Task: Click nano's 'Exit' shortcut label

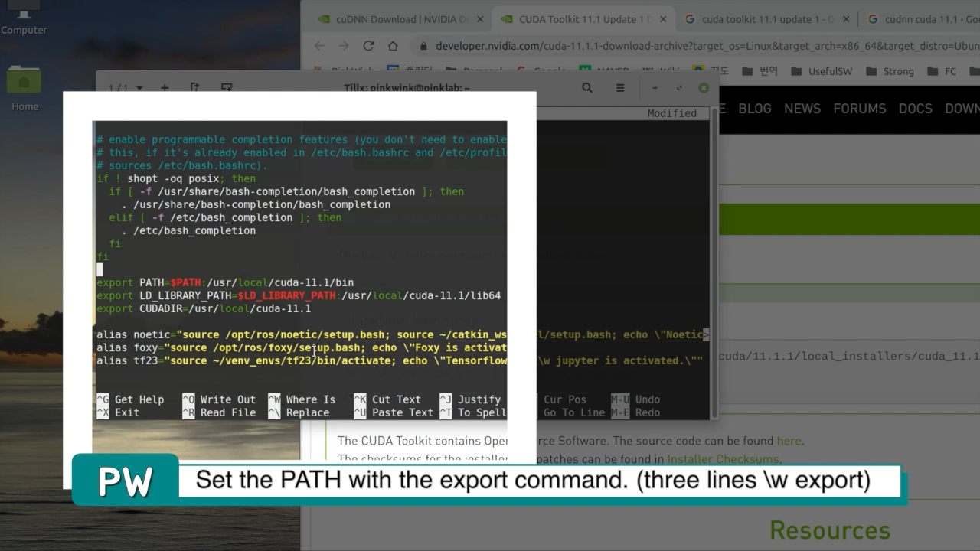Action: (127, 412)
